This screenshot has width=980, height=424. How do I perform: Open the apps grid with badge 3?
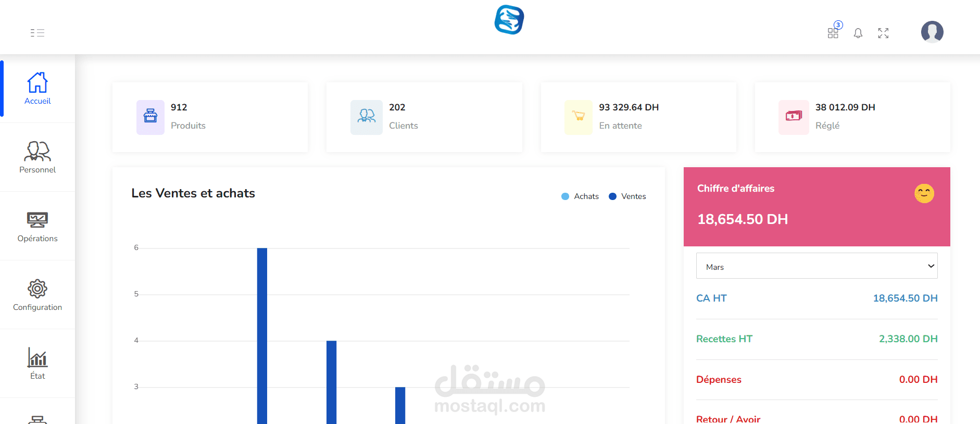coord(834,32)
